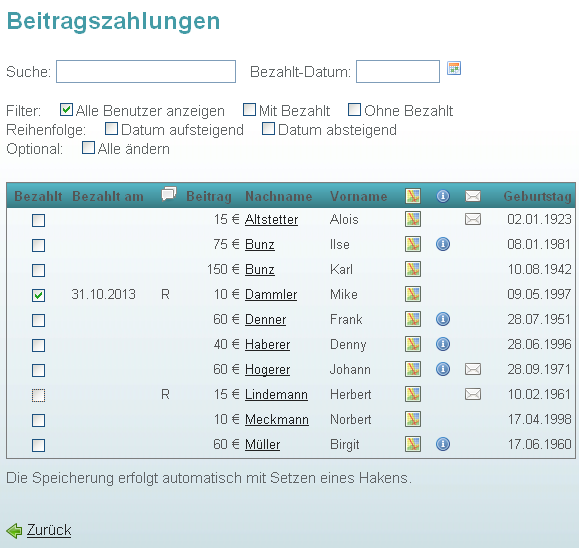The width and height of the screenshot is (579, 548).
Task: Enable the Mit Bezahlt filter checkbox
Action: (x=249, y=110)
